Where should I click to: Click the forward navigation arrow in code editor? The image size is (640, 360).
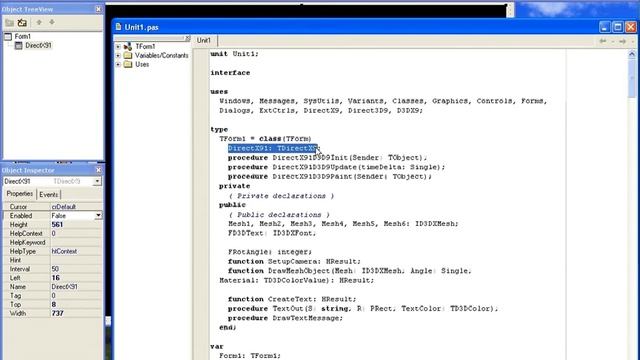point(622,41)
